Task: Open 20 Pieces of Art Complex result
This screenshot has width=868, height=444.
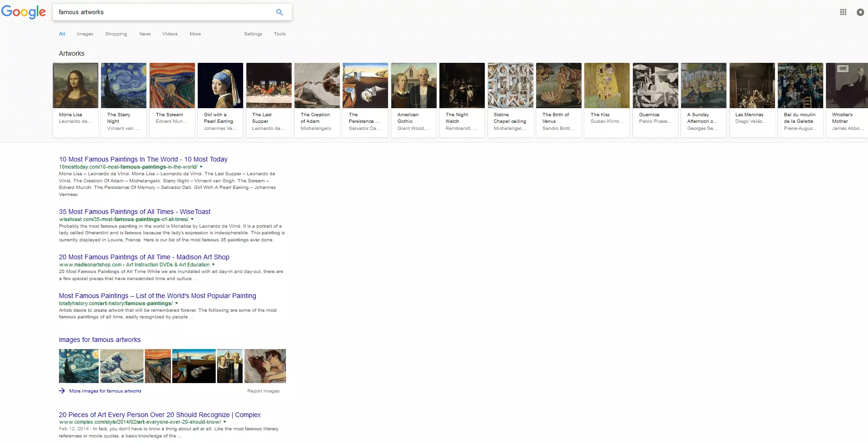Action: [160, 415]
